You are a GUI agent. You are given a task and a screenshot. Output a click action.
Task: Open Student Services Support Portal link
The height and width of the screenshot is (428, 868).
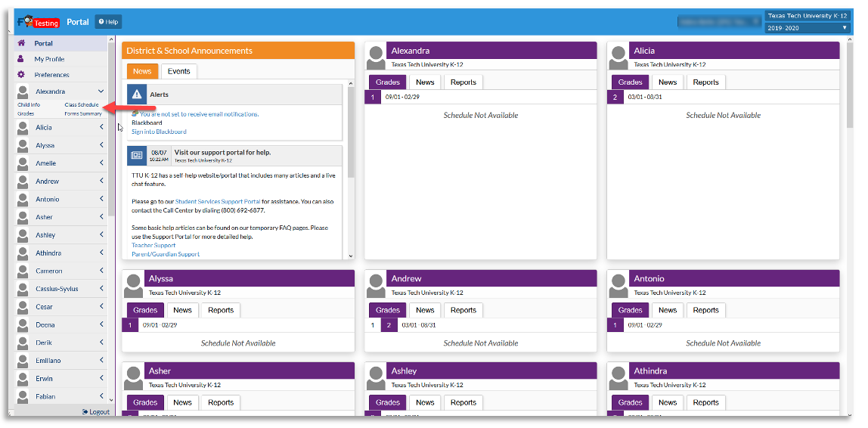click(218, 202)
